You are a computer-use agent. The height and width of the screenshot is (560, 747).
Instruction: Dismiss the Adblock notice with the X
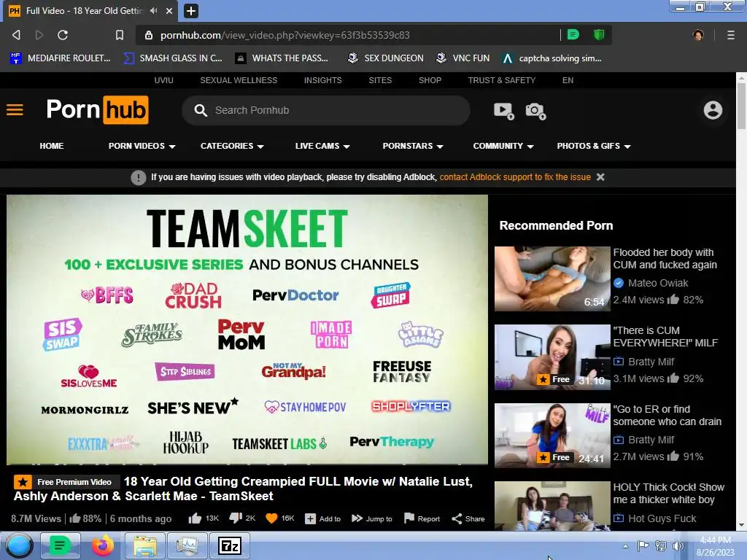[600, 177]
